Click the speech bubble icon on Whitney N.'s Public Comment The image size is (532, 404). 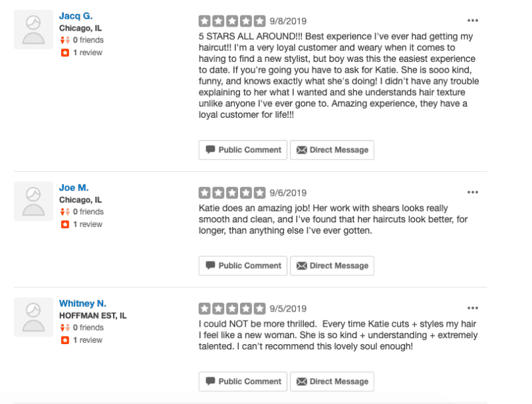coord(209,381)
